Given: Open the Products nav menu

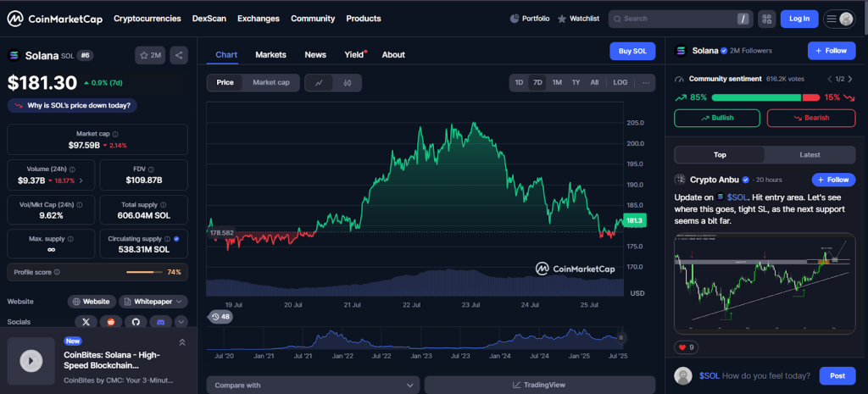Looking at the screenshot, I should coord(364,19).
